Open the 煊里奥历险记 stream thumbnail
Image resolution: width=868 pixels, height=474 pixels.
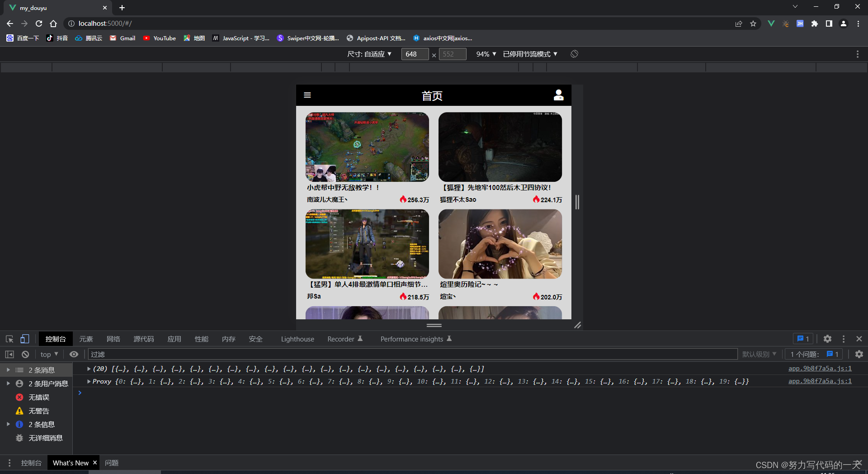click(500, 244)
